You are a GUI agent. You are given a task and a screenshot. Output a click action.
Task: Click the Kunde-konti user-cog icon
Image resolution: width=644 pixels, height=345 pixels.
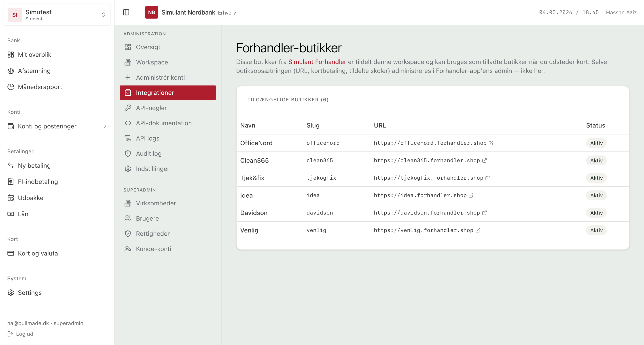pos(128,249)
